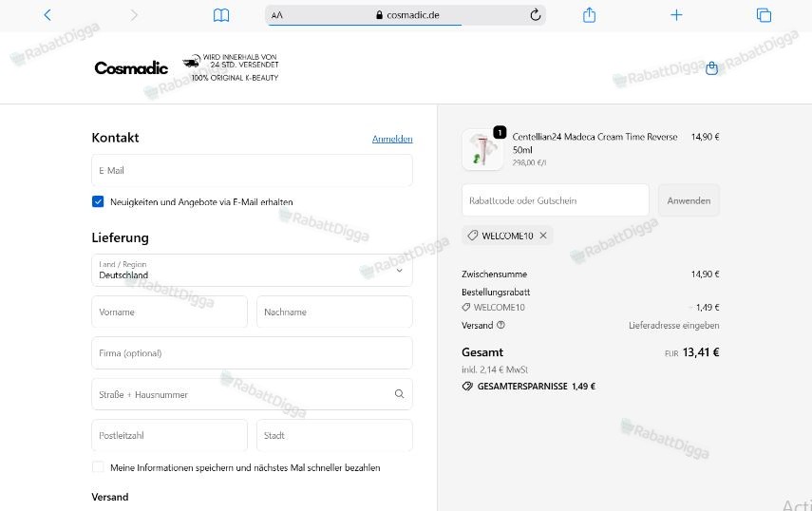Click the browser forward arrow

[134, 15]
